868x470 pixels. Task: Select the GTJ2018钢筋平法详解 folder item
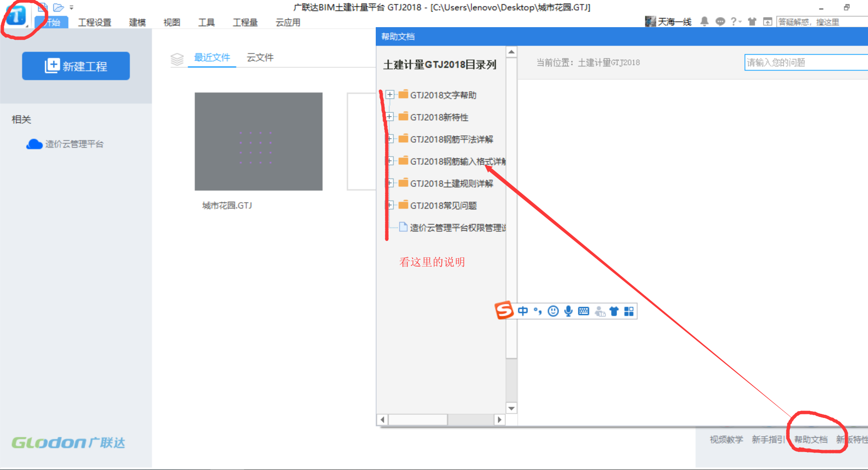pos(446,139)
